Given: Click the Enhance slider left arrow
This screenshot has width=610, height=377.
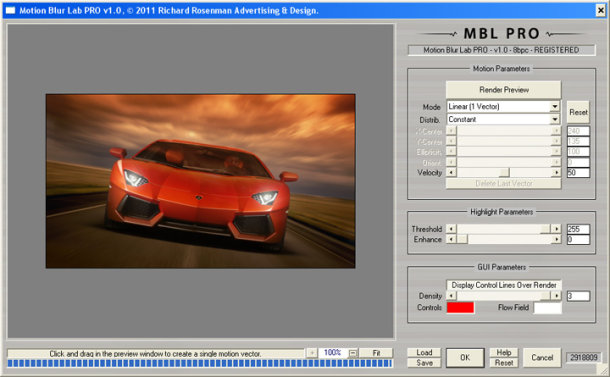Looking at the screenshot, I should [x=451, y=239].
